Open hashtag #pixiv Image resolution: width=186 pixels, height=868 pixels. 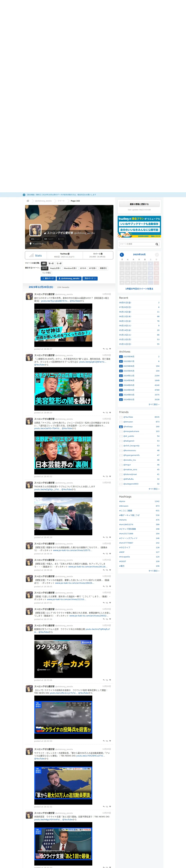tap(122, 501)
